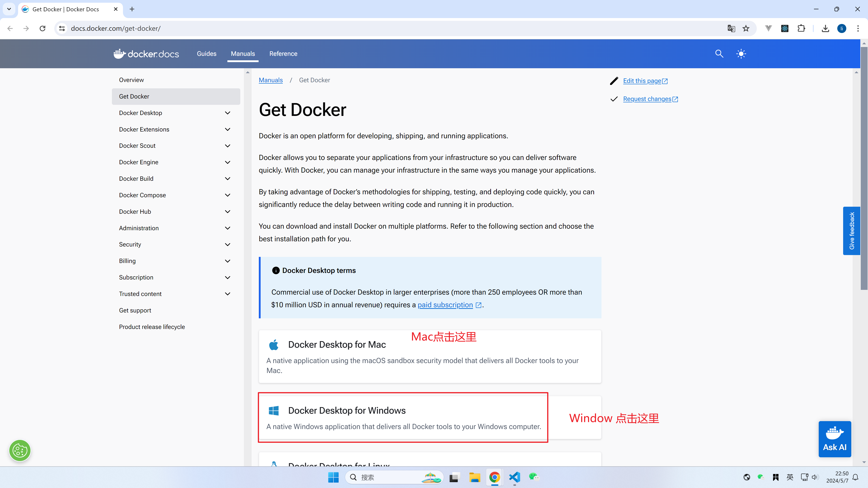Open the Reference tab

pos(283,54)
